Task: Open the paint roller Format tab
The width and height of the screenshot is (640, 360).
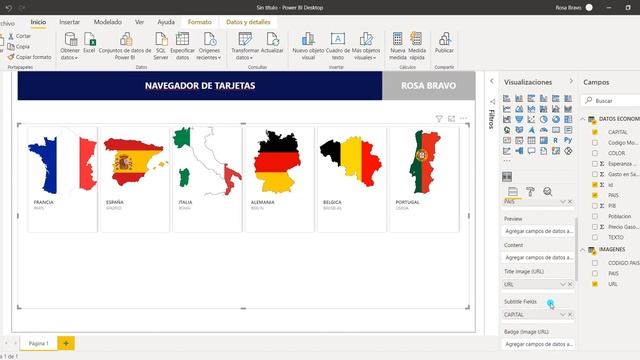Action: click(x=530, y=191)
